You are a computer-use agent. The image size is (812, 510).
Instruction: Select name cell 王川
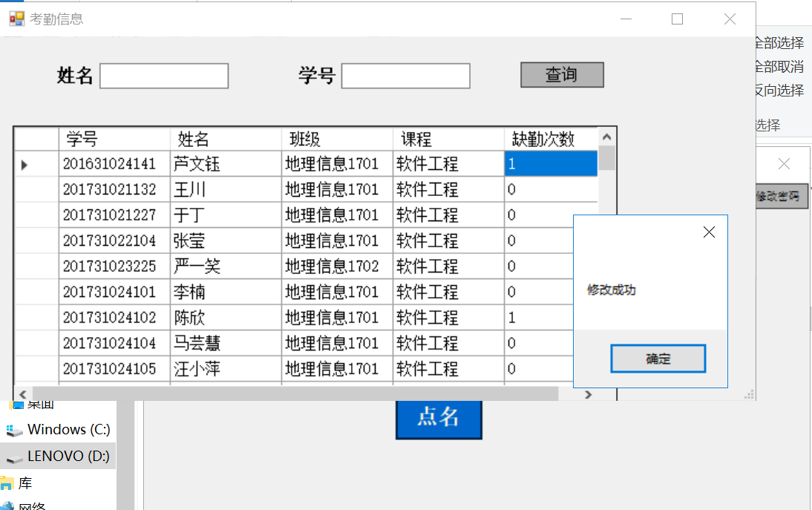pyautogui.click(x=226, y=189)
